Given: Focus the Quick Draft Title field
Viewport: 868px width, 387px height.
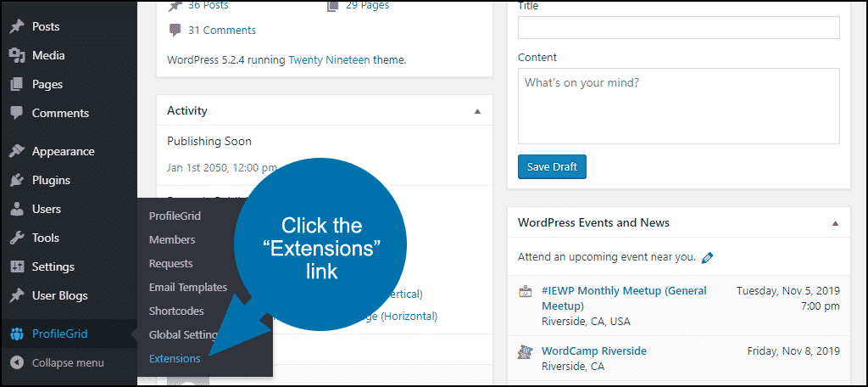Looking at the screenshot, I should 679,28.
